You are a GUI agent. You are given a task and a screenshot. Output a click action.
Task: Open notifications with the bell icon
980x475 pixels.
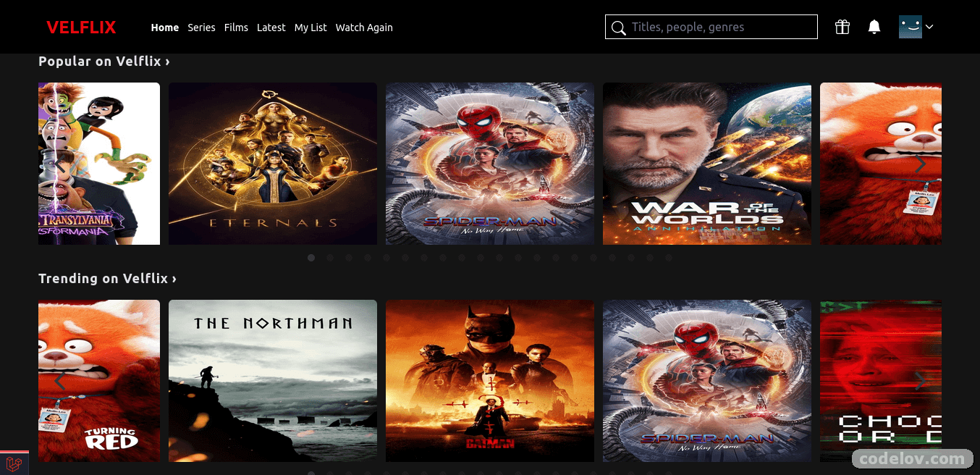coord(874,27)
